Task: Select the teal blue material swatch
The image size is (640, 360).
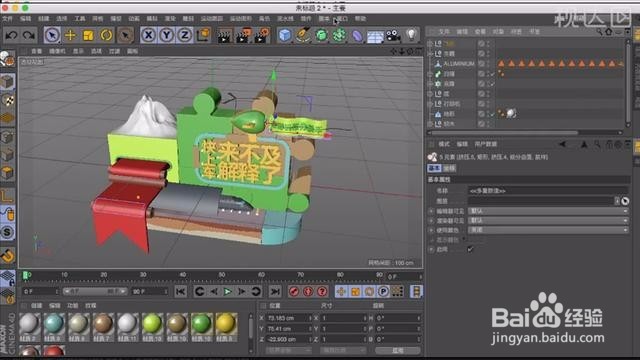Action: [53, 324]
